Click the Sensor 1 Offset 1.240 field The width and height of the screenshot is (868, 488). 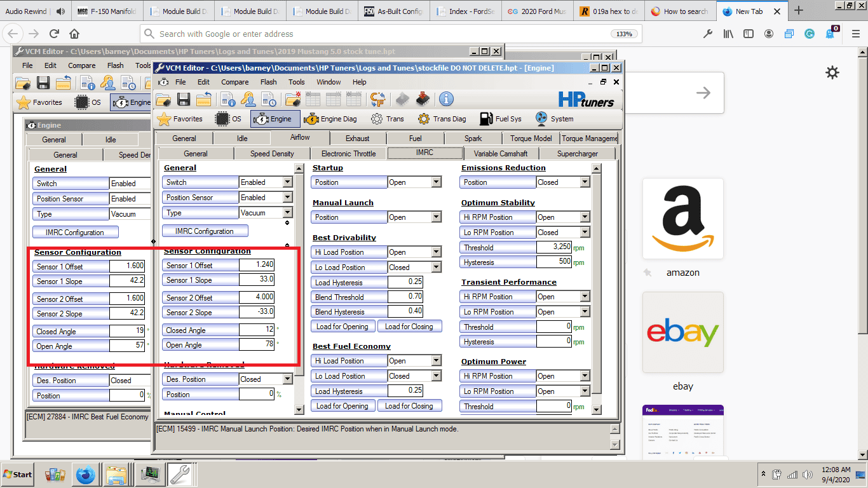pos(257,265)
